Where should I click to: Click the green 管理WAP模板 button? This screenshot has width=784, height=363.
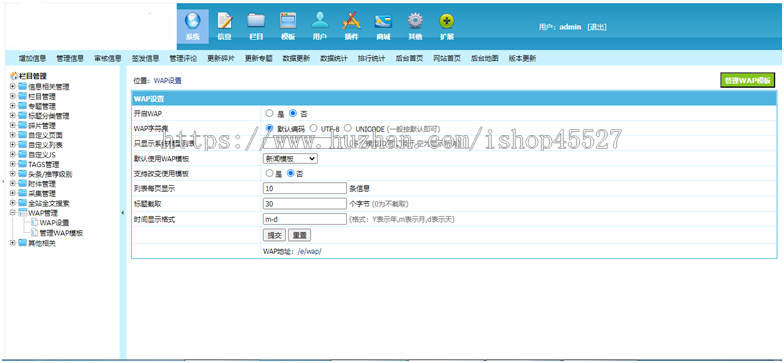(x=748, y=80)
